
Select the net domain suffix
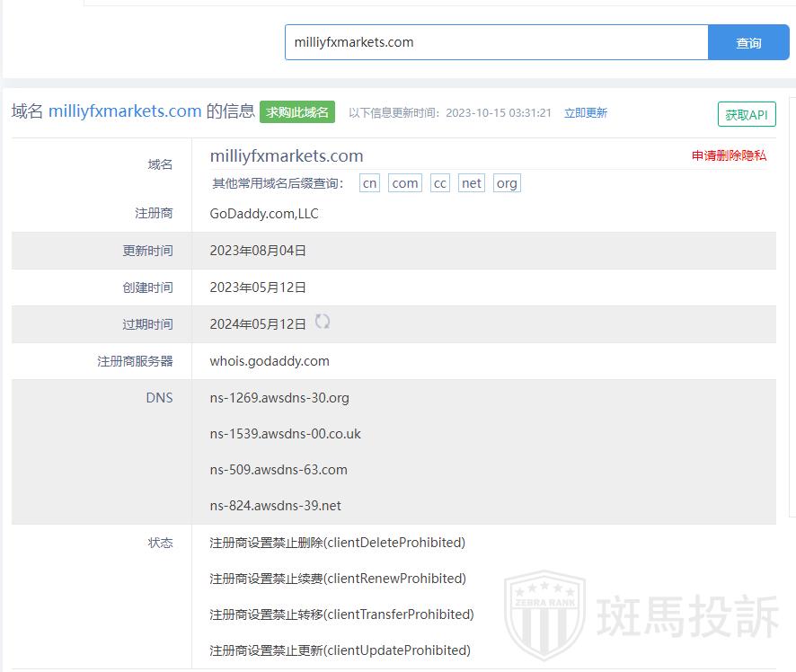coord(471,183)
